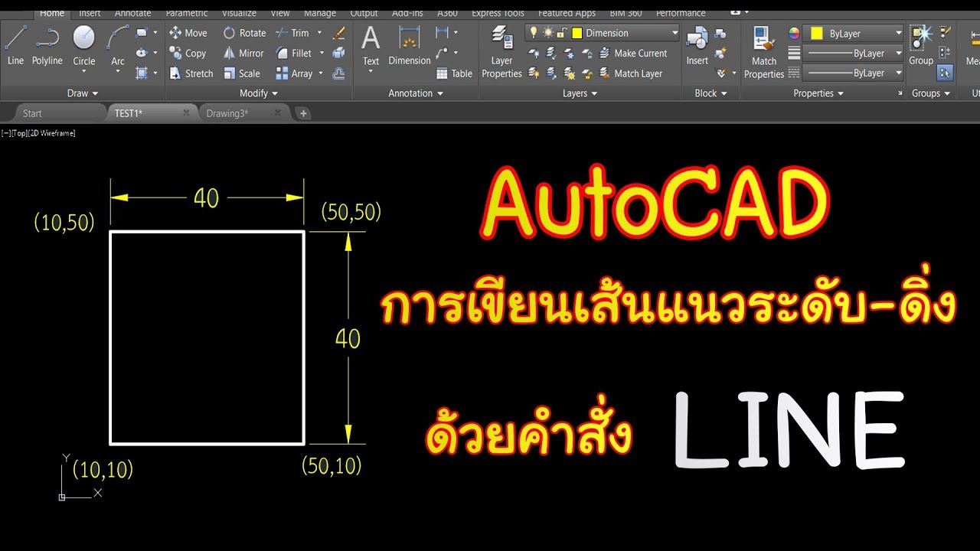Insert a Table
980x551 pixels.
pyautogui.click(x=454, y=73)
